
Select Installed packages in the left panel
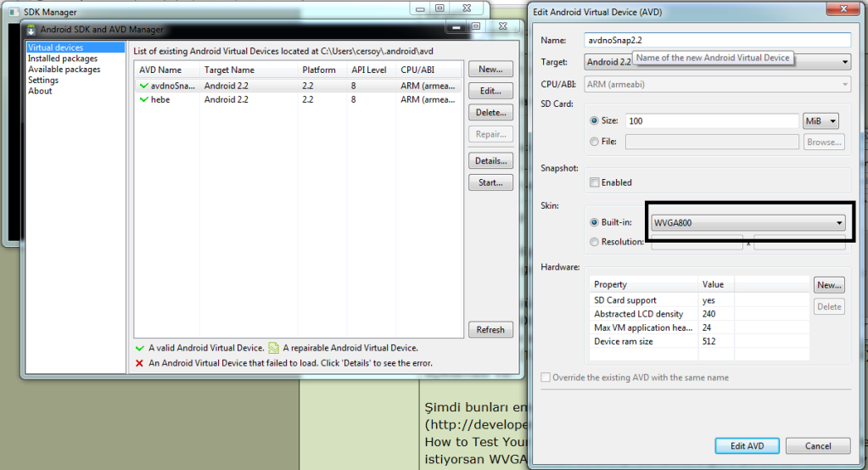pos(63,59)
